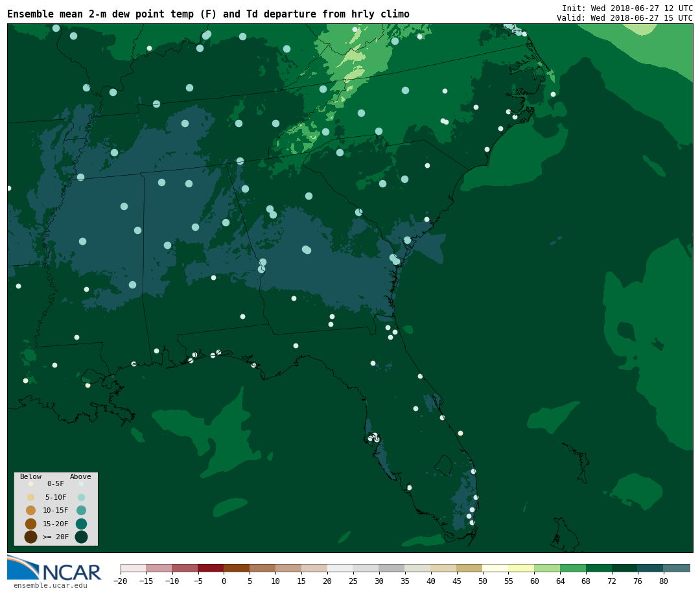Select the Above 15-20F dark teal legend circle
This screenshot has height=593, width=700.
pos(81,524)
